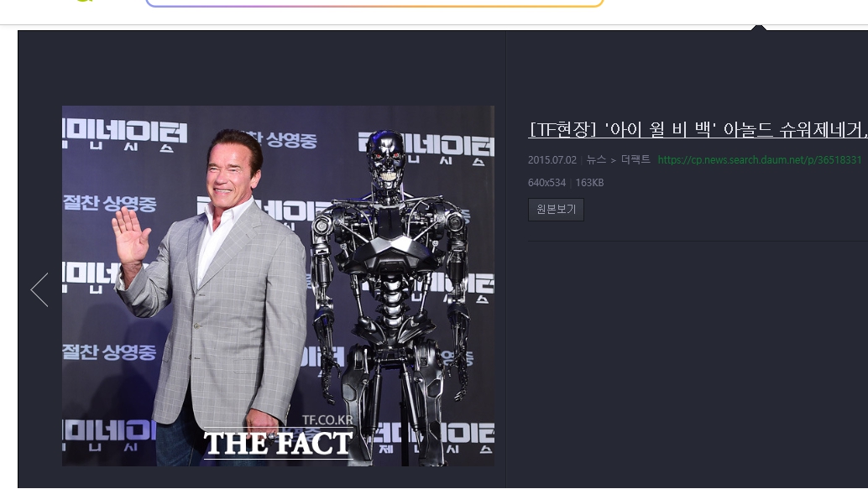Open the cp.news.search.daum.net source link
Image resolution: width=868 pixels, height=489 pixels.
(x=760, y=160)
